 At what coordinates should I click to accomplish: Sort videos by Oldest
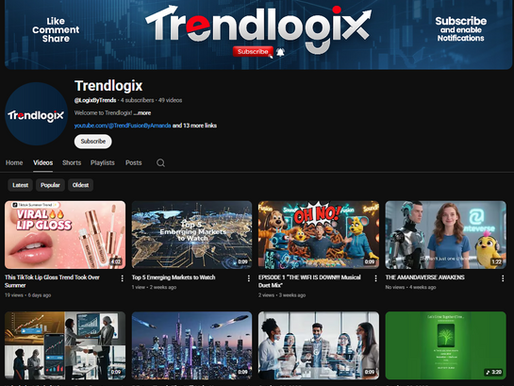click(81, 185)
